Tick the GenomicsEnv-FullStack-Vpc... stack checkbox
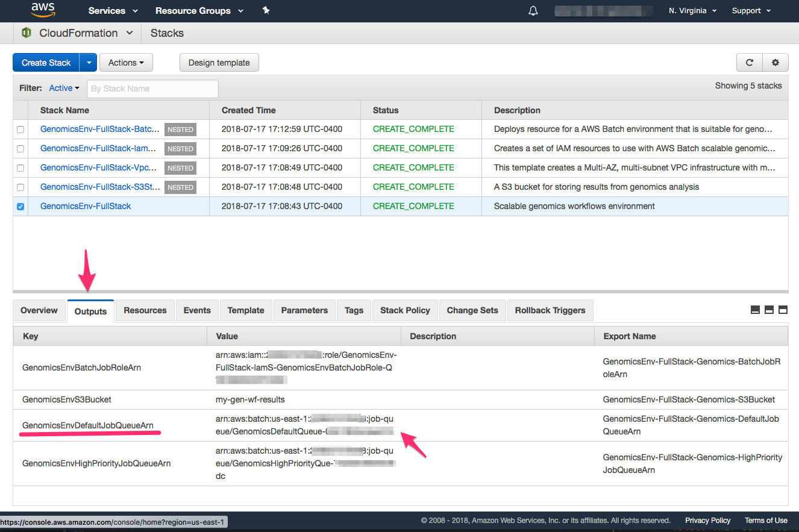The width and height of the screenshot is (799, 532). 21,168
